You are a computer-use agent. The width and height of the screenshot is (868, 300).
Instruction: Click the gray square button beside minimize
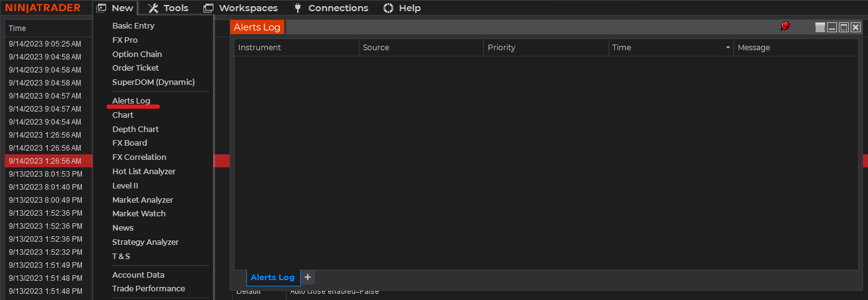[x=820, y=27]
